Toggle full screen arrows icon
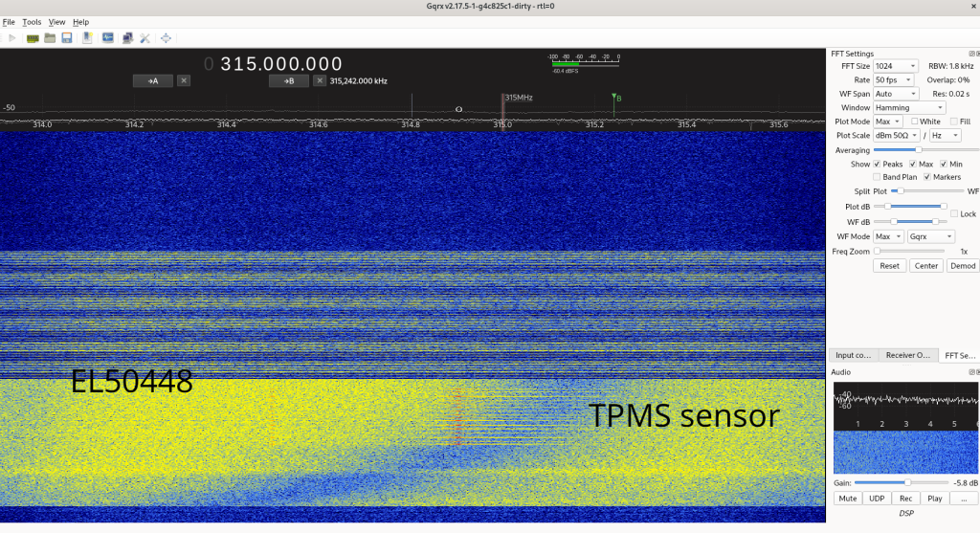 tap(166, 38)
